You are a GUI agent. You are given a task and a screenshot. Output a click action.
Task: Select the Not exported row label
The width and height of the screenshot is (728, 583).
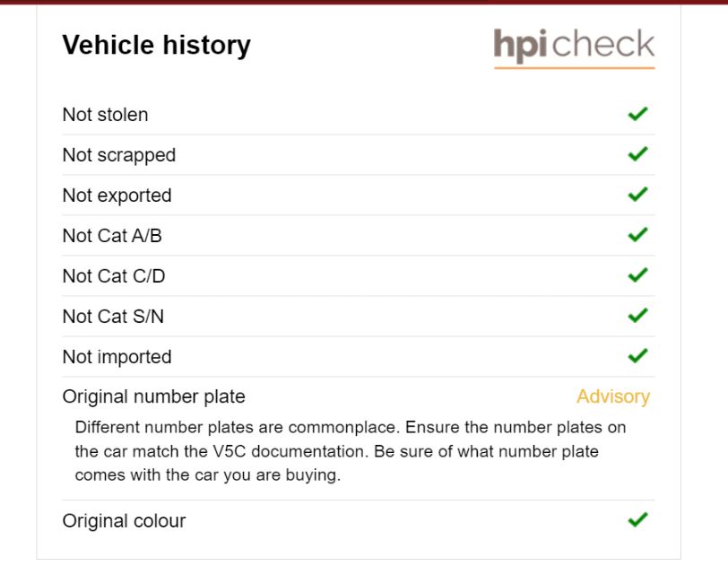point(117,196)
